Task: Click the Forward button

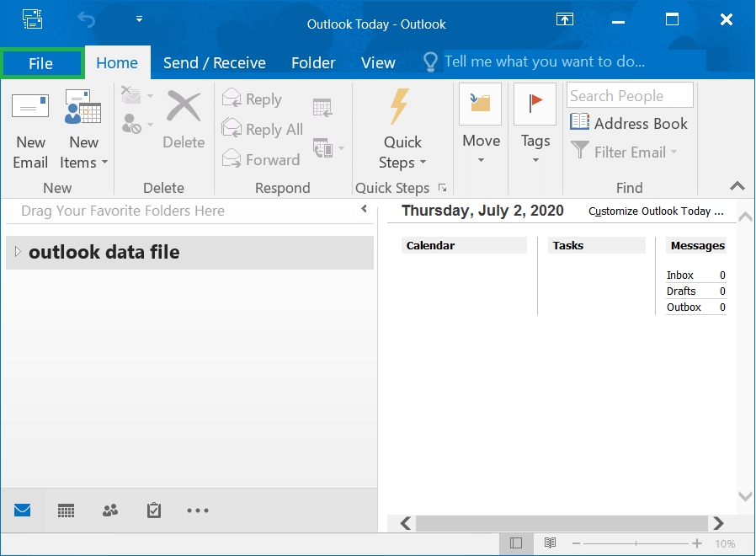Action: click(261, 158)
